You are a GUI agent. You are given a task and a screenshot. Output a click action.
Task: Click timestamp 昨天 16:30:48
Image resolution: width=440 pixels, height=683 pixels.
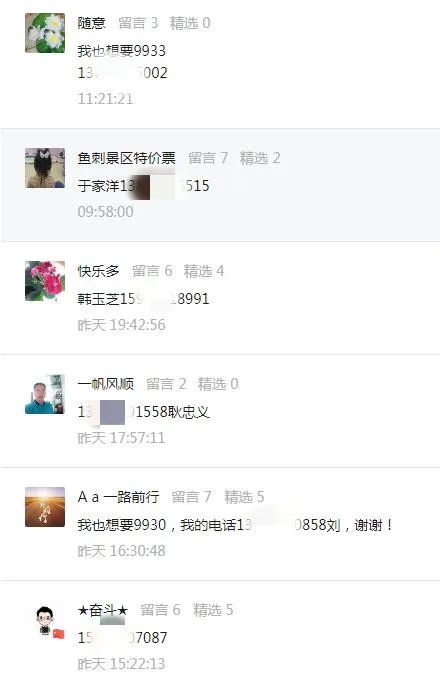[x=122, y=551]
